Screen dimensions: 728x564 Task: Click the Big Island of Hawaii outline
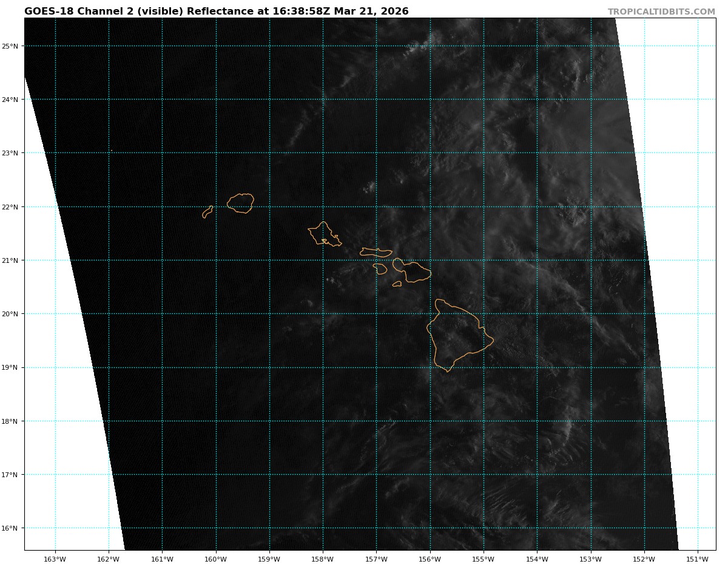pyautogui.click(x=458, y=335)
